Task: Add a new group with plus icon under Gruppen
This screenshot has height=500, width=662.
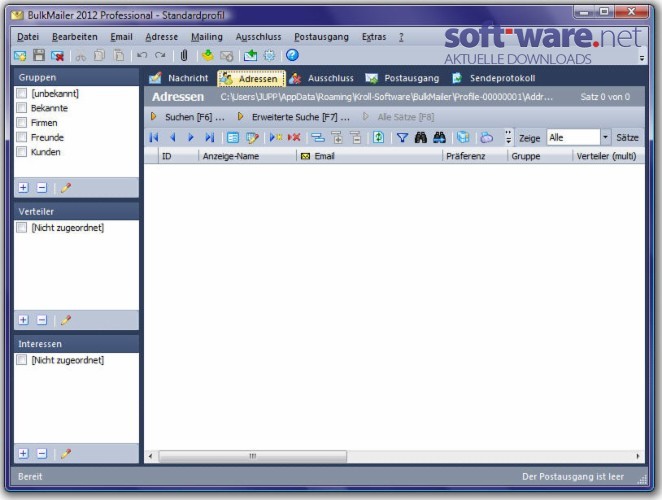Action: [24, 188]
